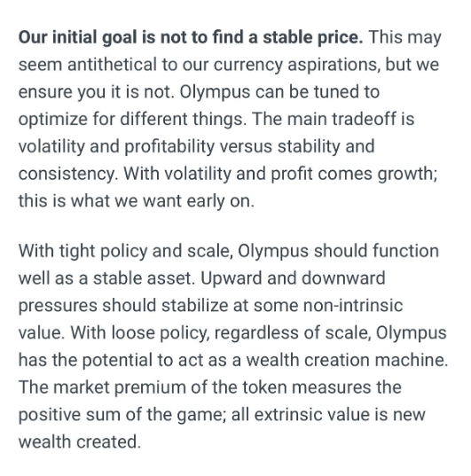This screenshot has width=471, height=476.
Task: Click 'positive sum of the game' text
Action: coord(122,414)
